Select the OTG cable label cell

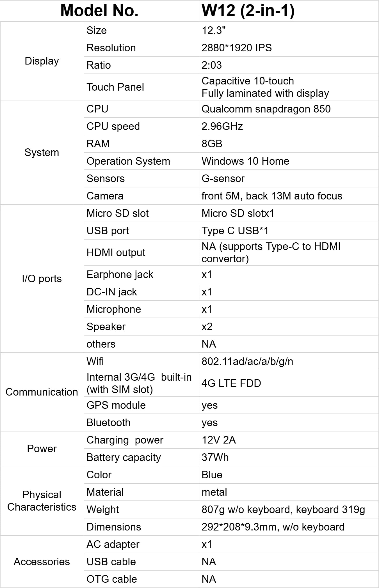[111, 579]
